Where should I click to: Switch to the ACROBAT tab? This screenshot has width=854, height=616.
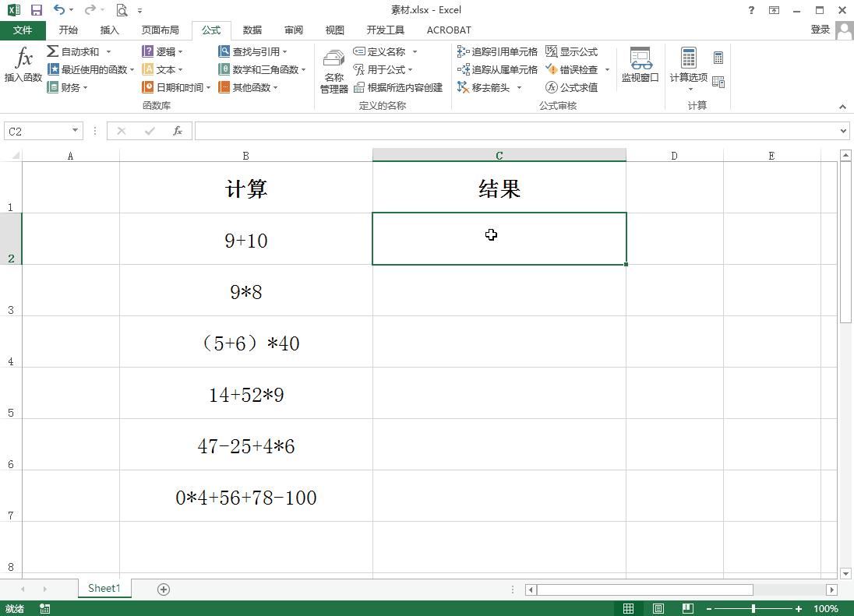[x=449, y=30]
